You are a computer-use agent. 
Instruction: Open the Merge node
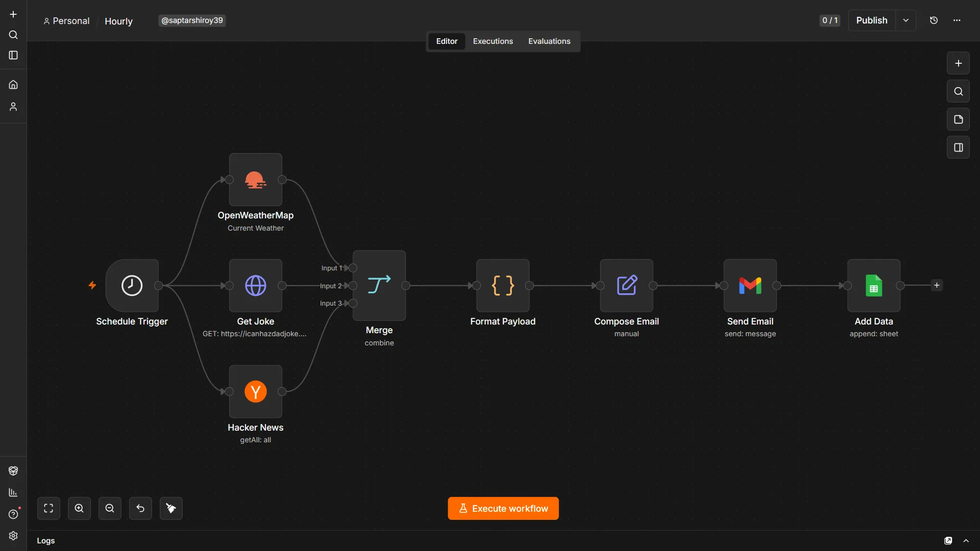[379, 285]
